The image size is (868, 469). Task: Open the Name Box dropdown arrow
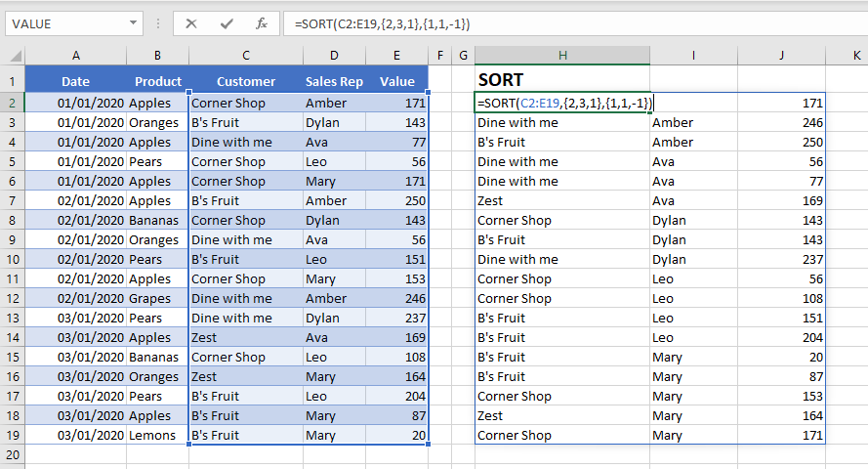pos(133,23)
